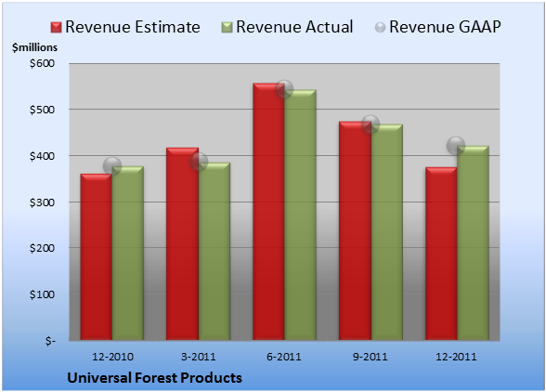Select the green actual bar for 6-2011

pyautogui.click(x=301, y=215)
